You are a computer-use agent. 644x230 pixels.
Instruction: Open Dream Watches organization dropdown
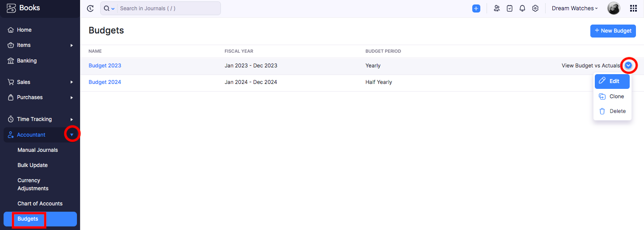(575, 8)
